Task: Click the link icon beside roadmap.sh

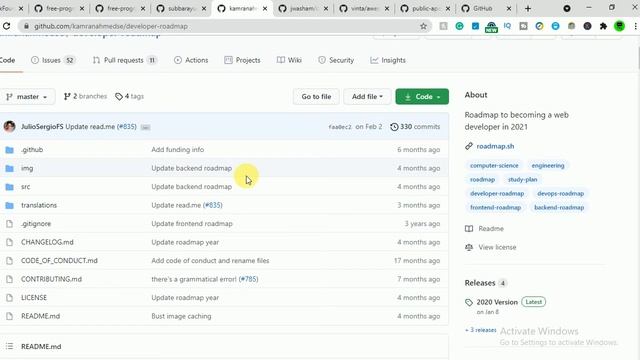Action: 469,146
